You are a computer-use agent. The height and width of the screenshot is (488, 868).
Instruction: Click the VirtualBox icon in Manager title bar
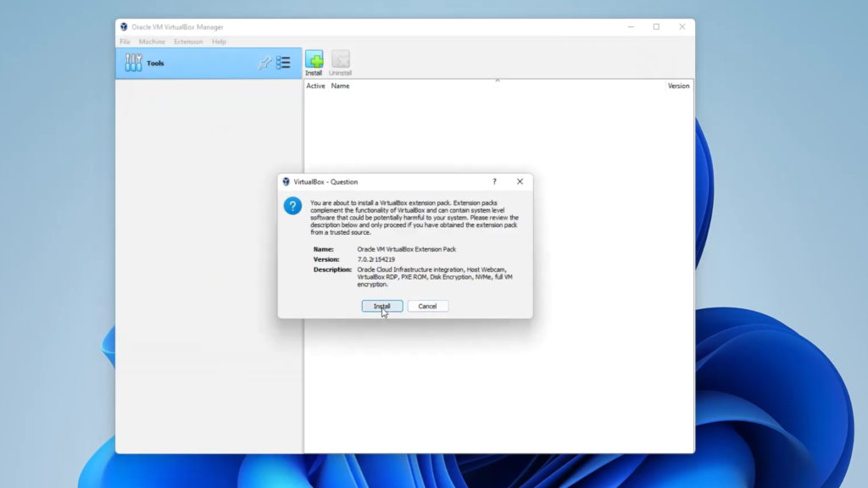[124, 26]
